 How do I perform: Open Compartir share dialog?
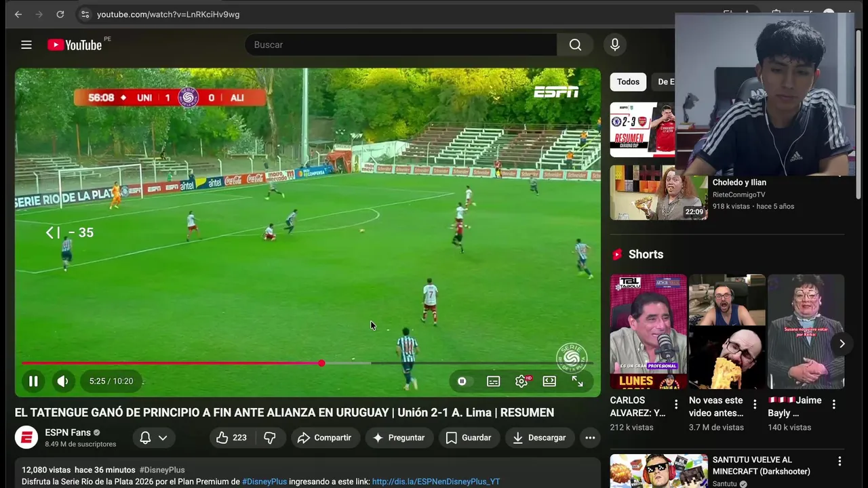(325, 438)
